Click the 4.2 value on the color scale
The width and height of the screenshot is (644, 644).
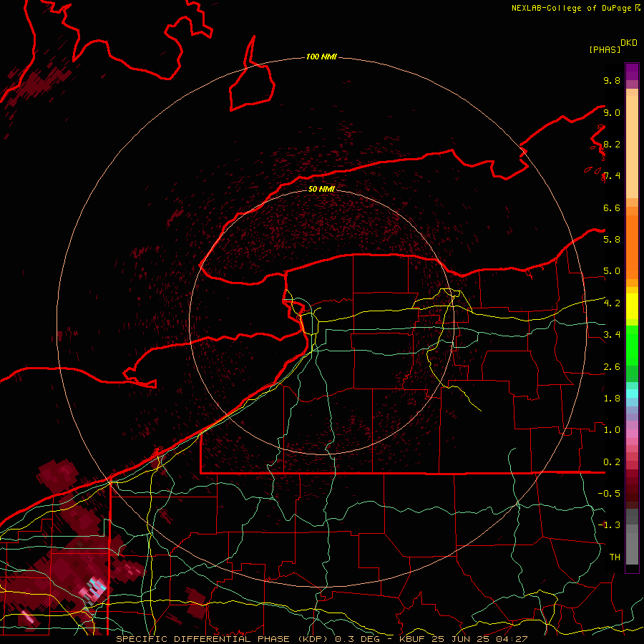tap(612, 303)
